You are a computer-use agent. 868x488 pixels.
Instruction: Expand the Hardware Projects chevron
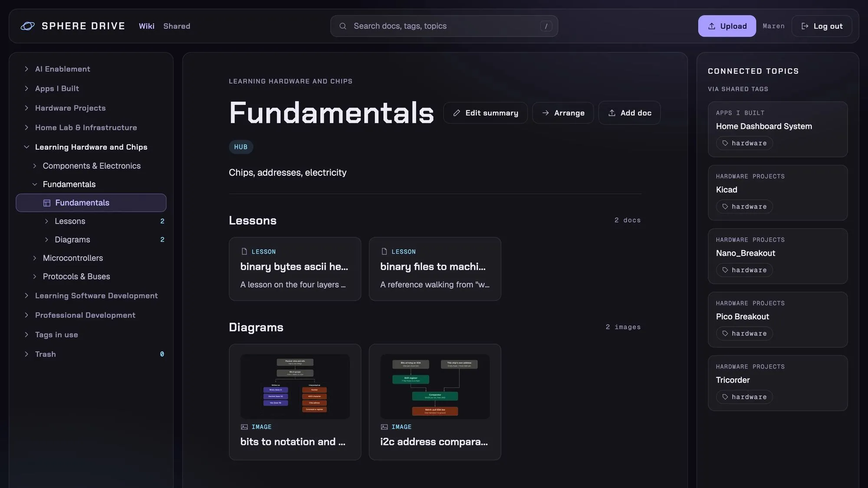(x=26, y=108)
